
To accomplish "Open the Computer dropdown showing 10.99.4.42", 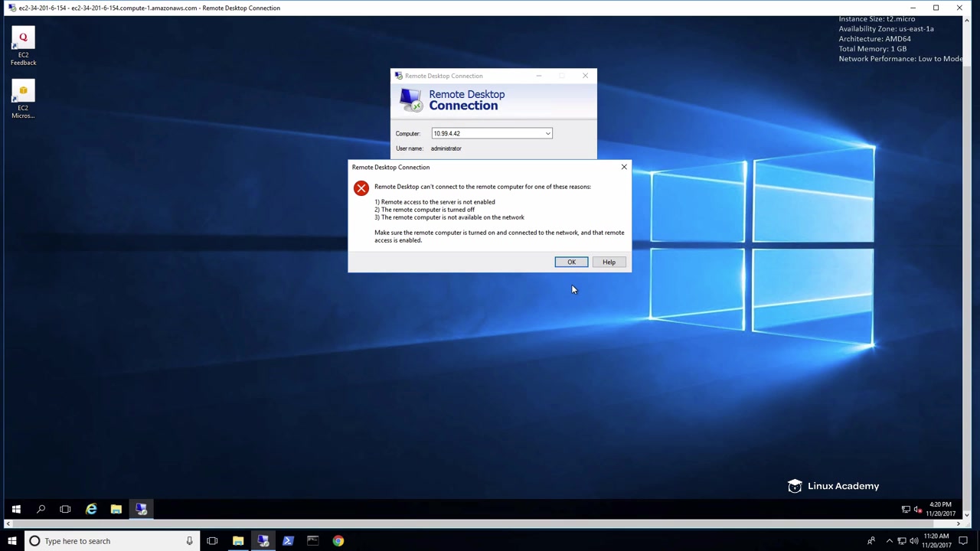I will point(547,133).
